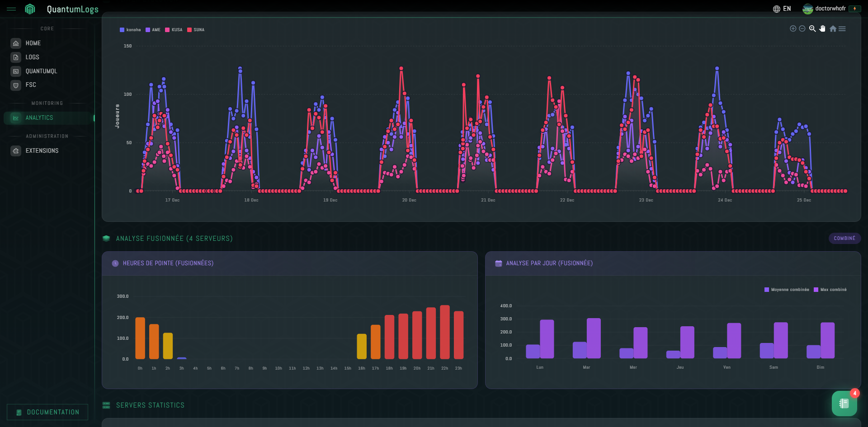
Task: Reset chart zoom with home icon
Action: (x=833, y=28)
